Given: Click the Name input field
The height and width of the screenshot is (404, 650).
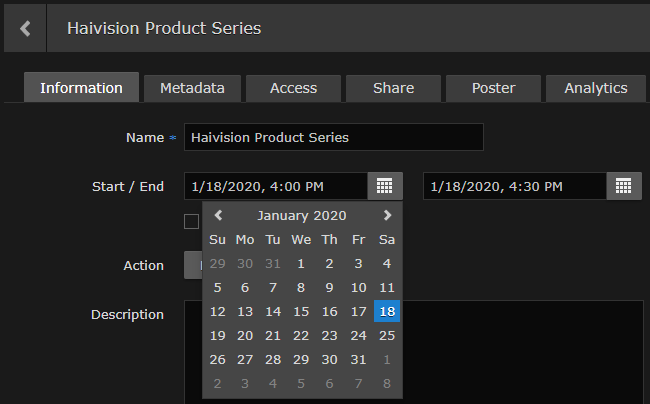Looking at the screenshot, I should click(x=334, y=137).
